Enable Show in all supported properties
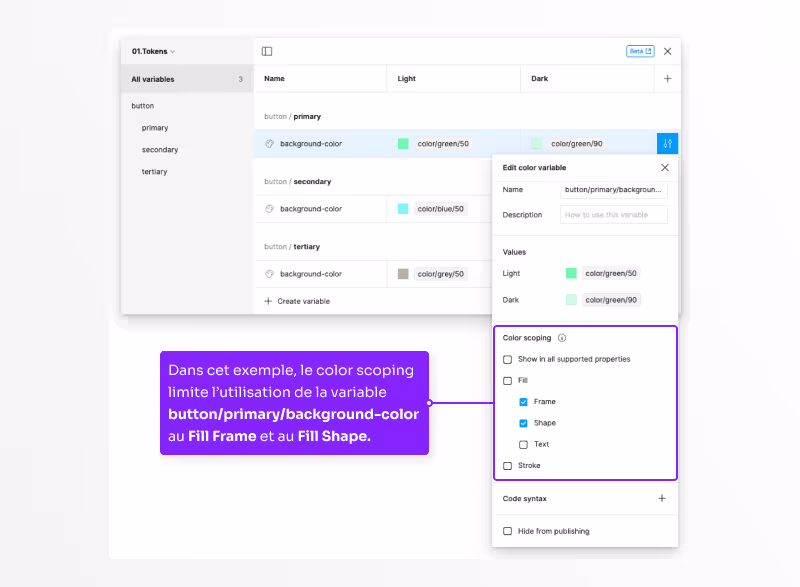The width and height of the screenshot is (800, 587). point(508,360)
